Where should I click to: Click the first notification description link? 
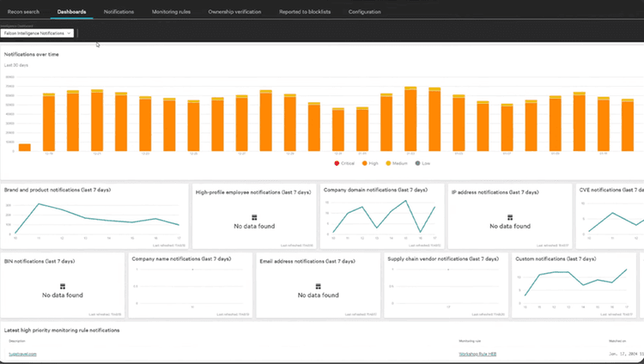[21, 353]
